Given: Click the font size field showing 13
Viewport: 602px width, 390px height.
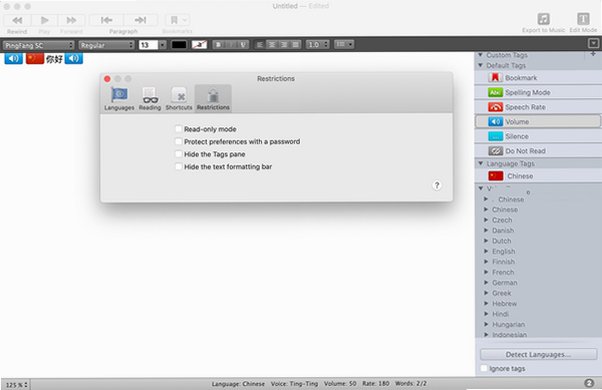Looking at the screenshot, I should tap(148, 45).
